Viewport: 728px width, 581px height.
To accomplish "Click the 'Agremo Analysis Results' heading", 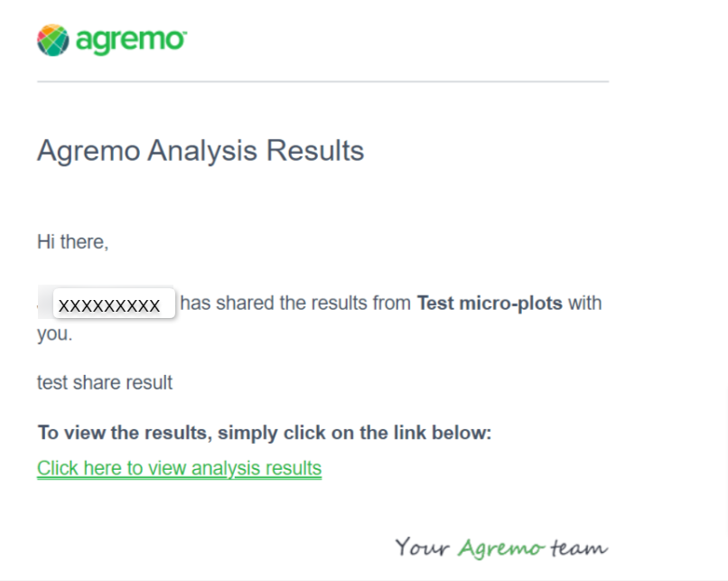I will tap(201, 150).
